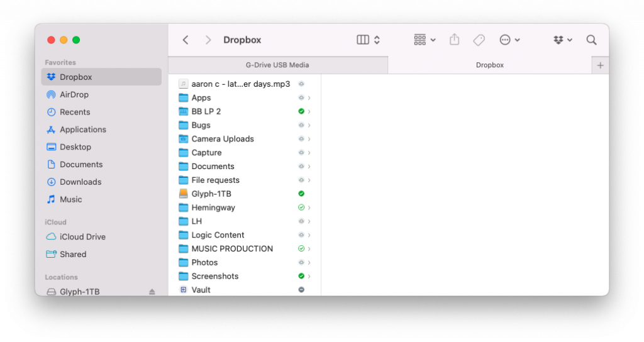Select the Dropbox tab
This screenshot has height=342, width=644.
point(489,65)
